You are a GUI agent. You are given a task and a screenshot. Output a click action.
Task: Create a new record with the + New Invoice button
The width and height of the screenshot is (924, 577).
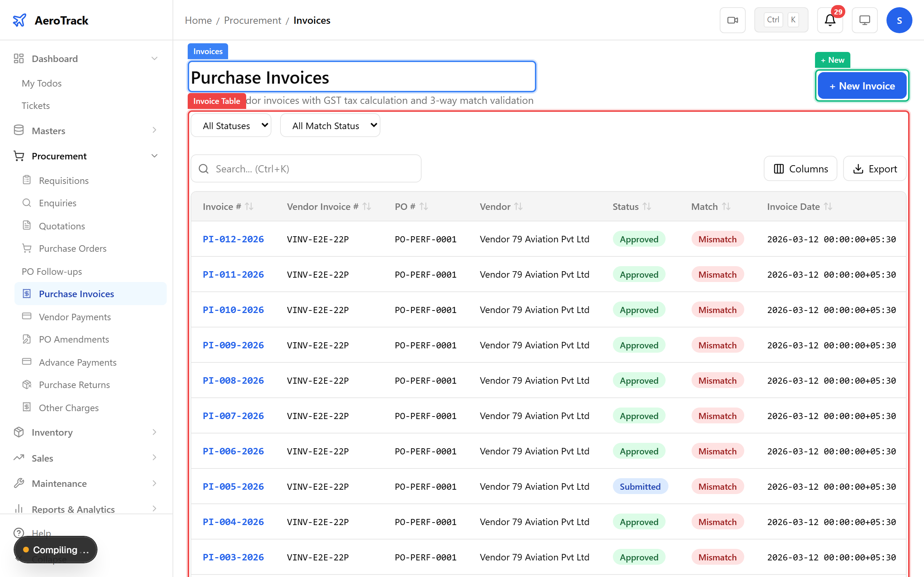[862, 85]
